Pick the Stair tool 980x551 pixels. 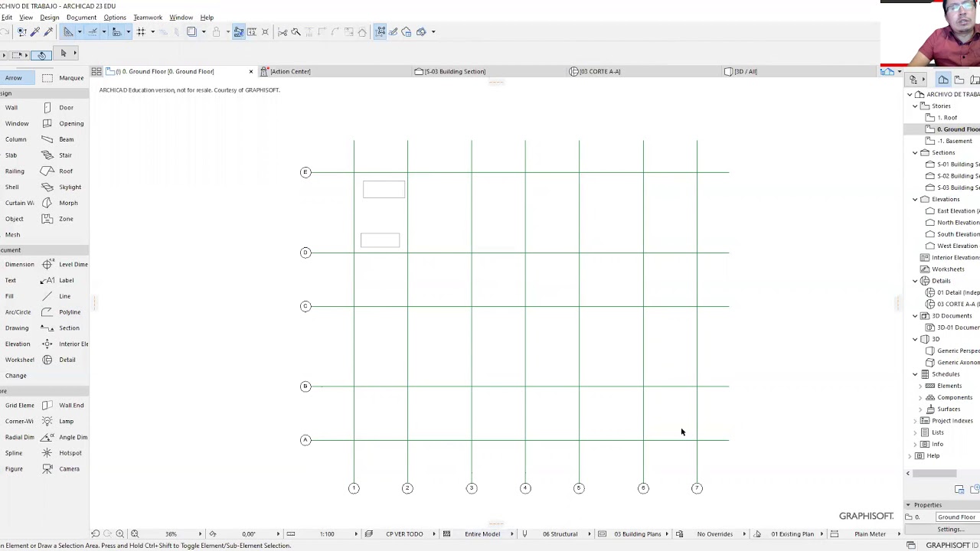coord(57,155)
